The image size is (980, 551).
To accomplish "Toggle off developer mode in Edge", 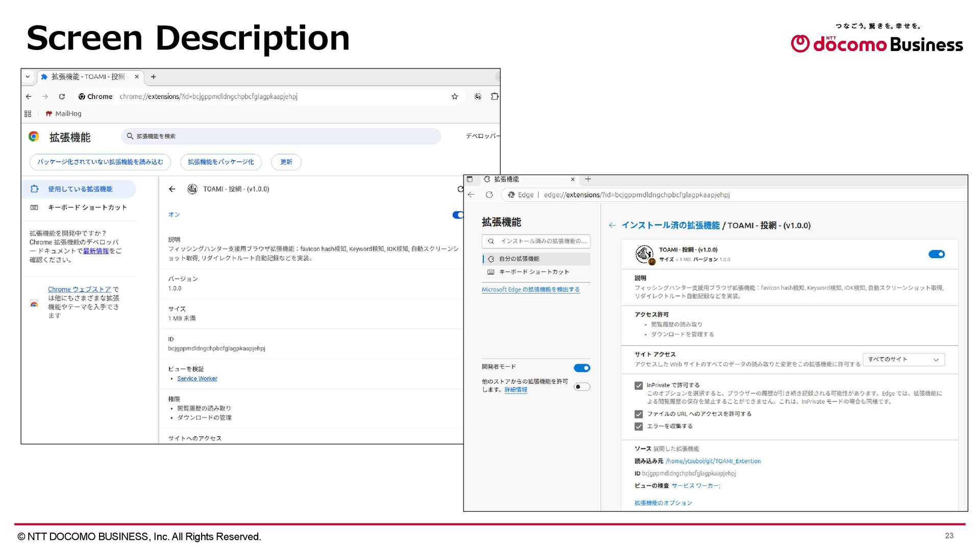I will (x=581, y=368).
